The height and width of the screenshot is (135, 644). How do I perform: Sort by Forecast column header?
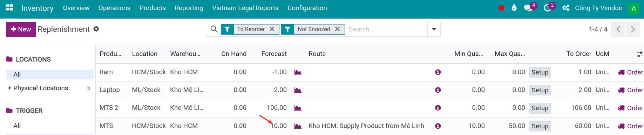274,54
